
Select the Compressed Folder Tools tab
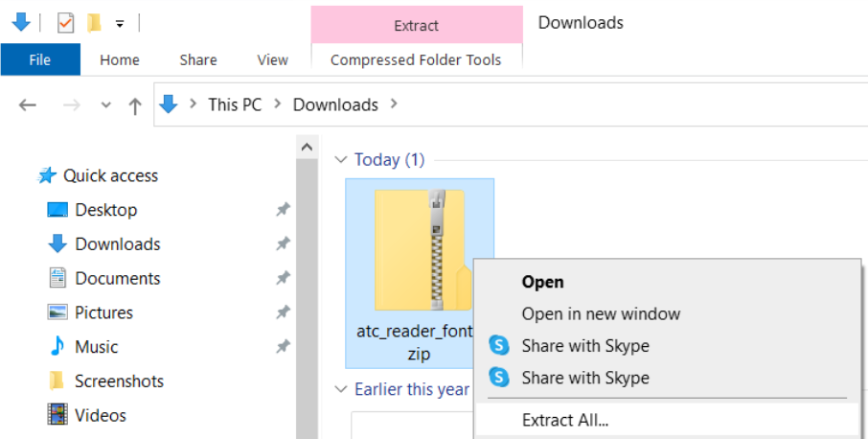click(416, 59)
